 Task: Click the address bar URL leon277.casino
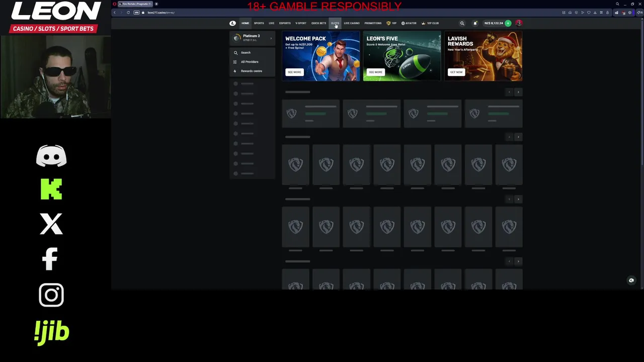click(x=161, y=13)
